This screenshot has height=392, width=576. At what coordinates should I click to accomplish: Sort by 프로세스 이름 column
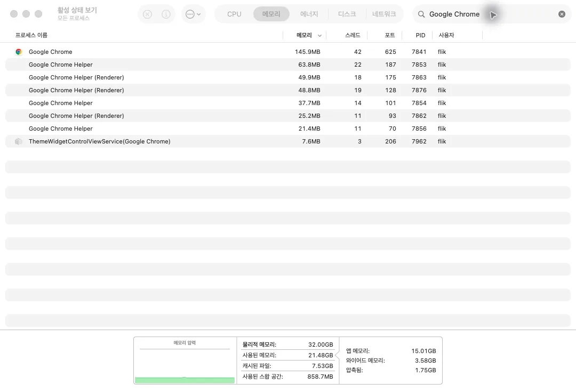pos(31,35)
